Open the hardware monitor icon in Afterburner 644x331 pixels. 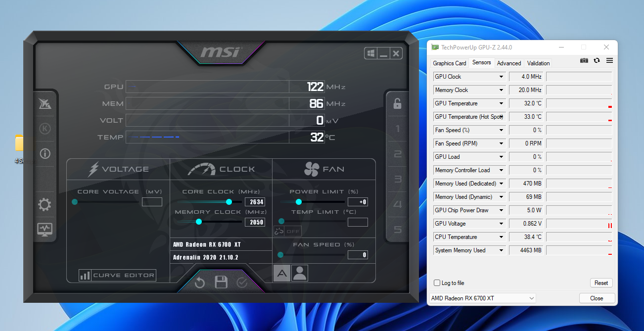(45, 229)
